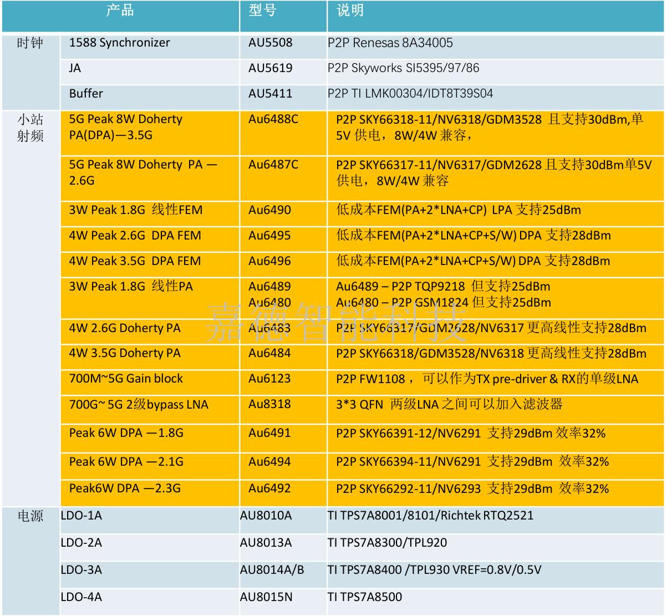Click the 说明 column header
Screen dimensions: 672x616
click(350, 11)
